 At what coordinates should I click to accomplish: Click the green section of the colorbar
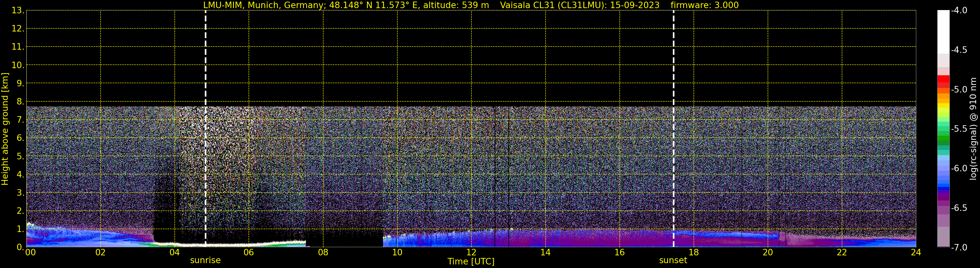click(944, 138)
